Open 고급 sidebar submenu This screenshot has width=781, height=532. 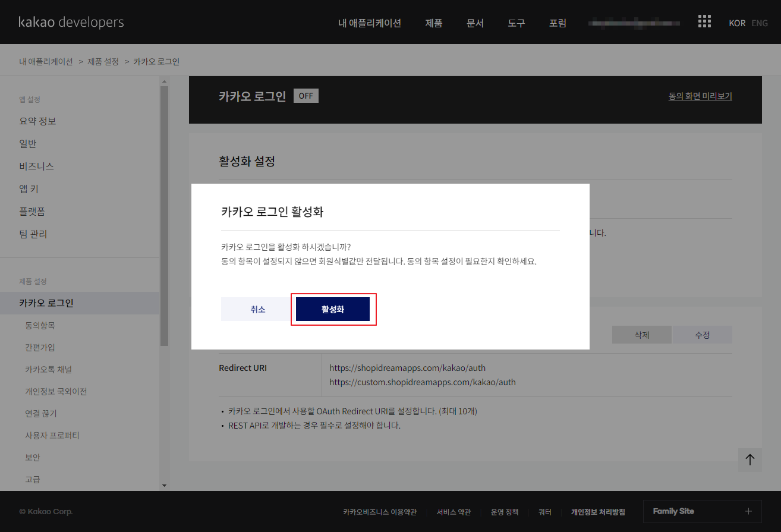click(x=33, y=480)
